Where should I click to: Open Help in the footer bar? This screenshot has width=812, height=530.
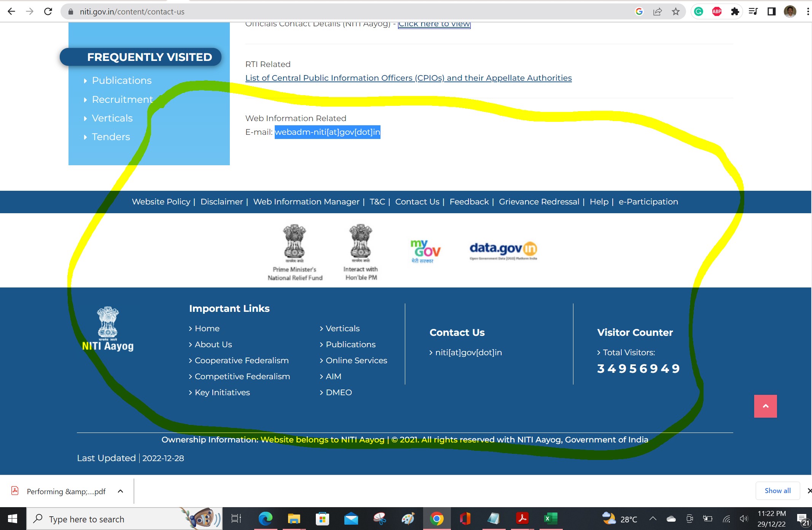pos(599,202)
